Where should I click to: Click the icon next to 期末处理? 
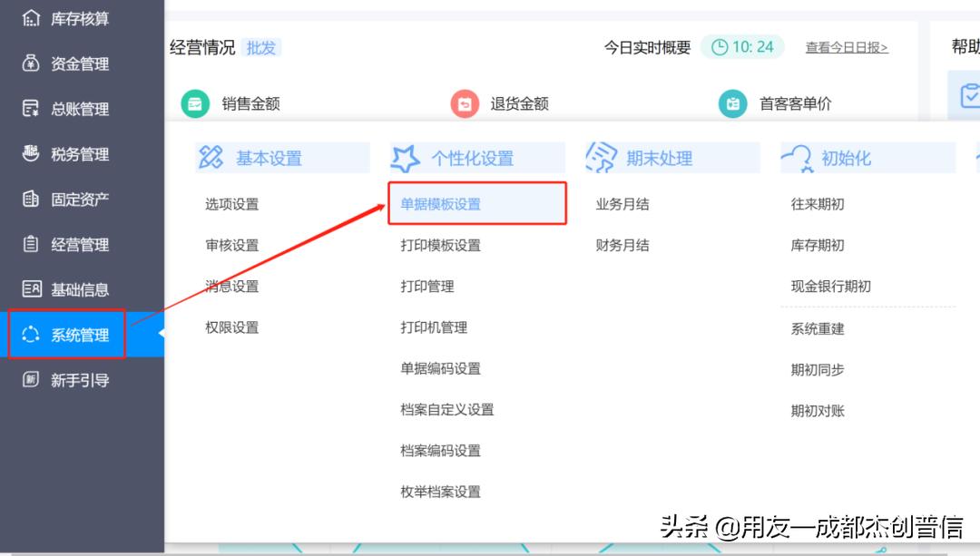coord(601,156)
